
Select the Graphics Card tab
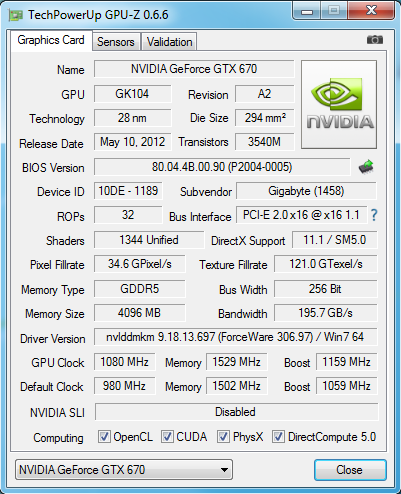[51, 40]
